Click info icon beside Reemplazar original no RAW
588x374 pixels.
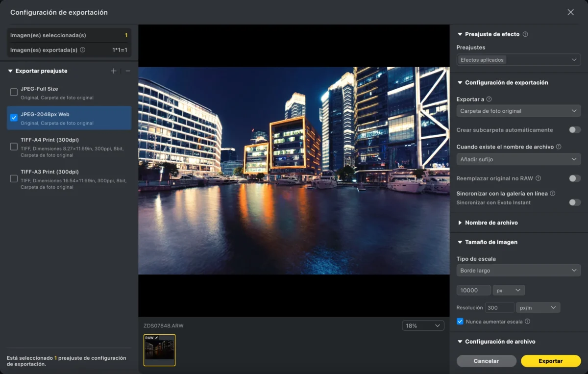coord(538,178)
